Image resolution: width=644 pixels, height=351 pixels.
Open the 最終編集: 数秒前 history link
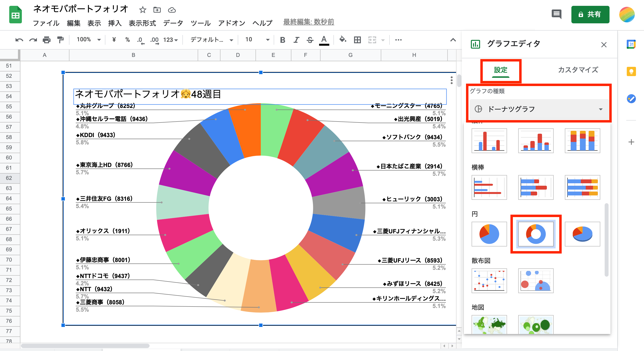[308, 22]
